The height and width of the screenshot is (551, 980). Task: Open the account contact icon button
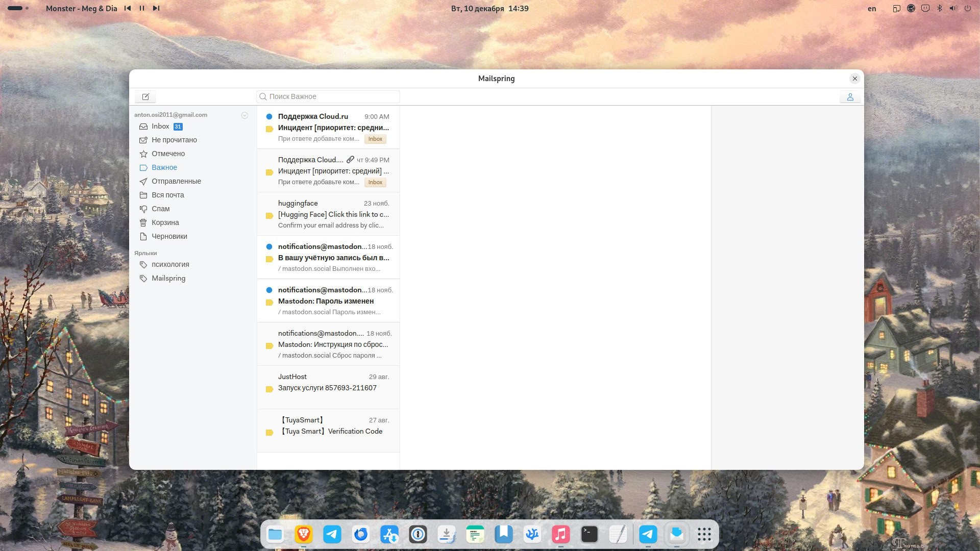coord(850,96)
